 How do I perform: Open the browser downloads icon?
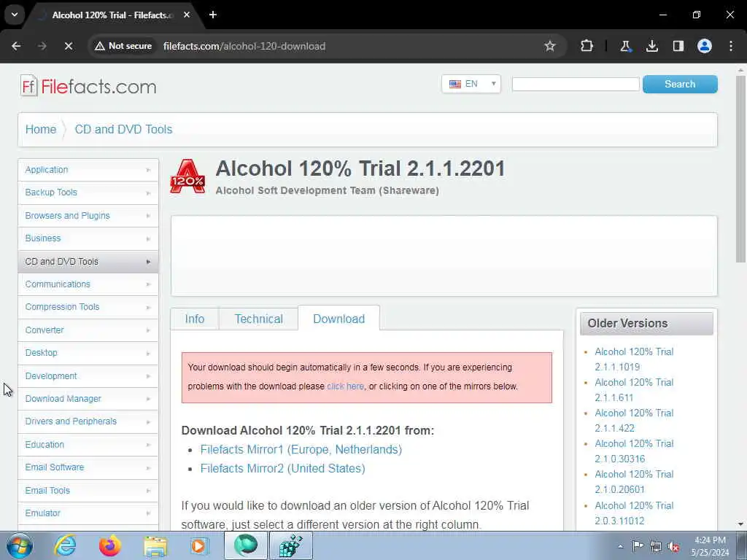[651, 46]
